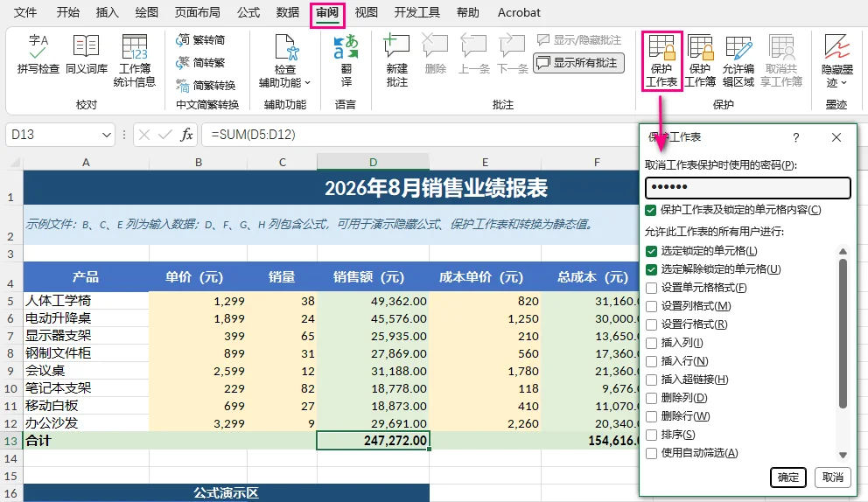868x502 pixels.
Task: Check the 删除列 checkbox
Action: point(652,398)
